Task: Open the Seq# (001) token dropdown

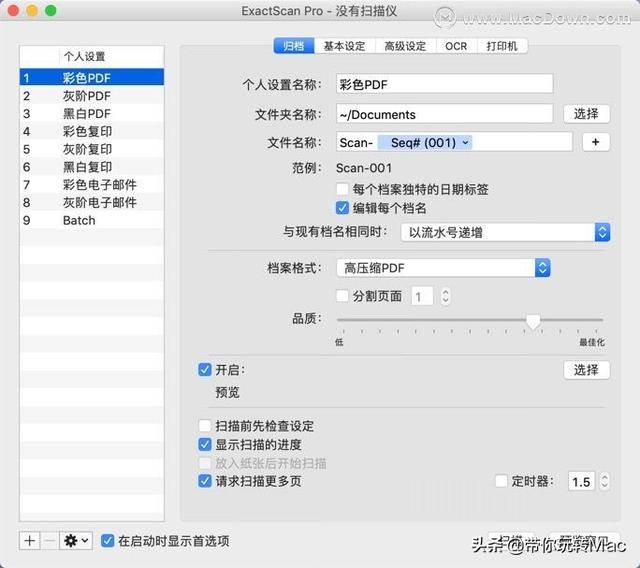Action: point(425,142)
